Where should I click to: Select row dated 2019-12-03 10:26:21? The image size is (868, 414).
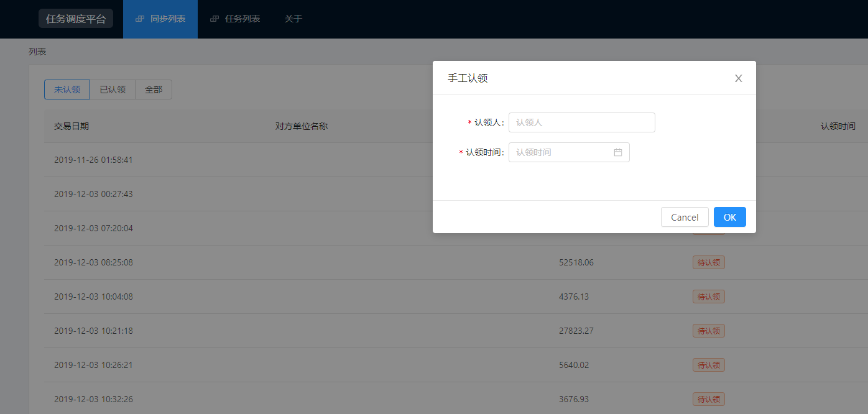(456, 365)
